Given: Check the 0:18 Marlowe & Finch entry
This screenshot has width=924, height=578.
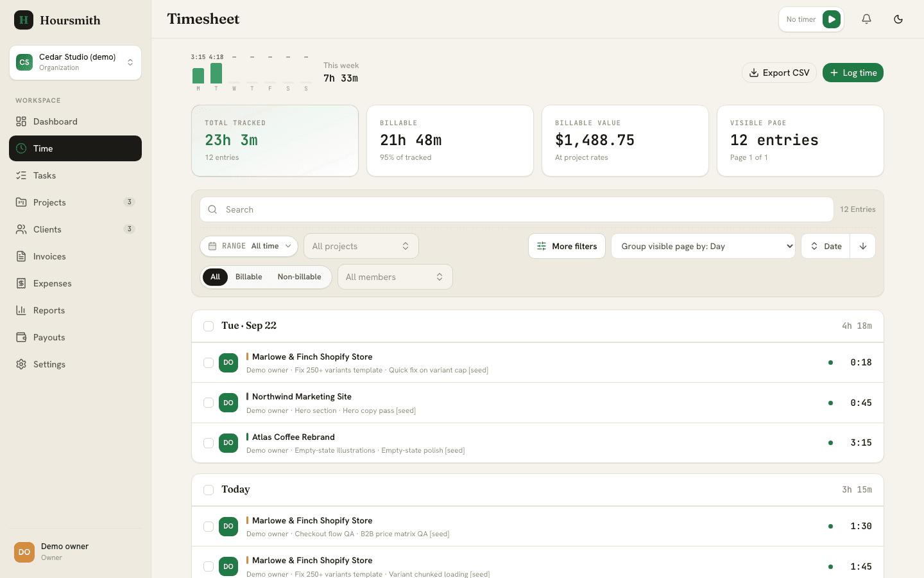Looking at the screenshot, I should coord(209,363).
